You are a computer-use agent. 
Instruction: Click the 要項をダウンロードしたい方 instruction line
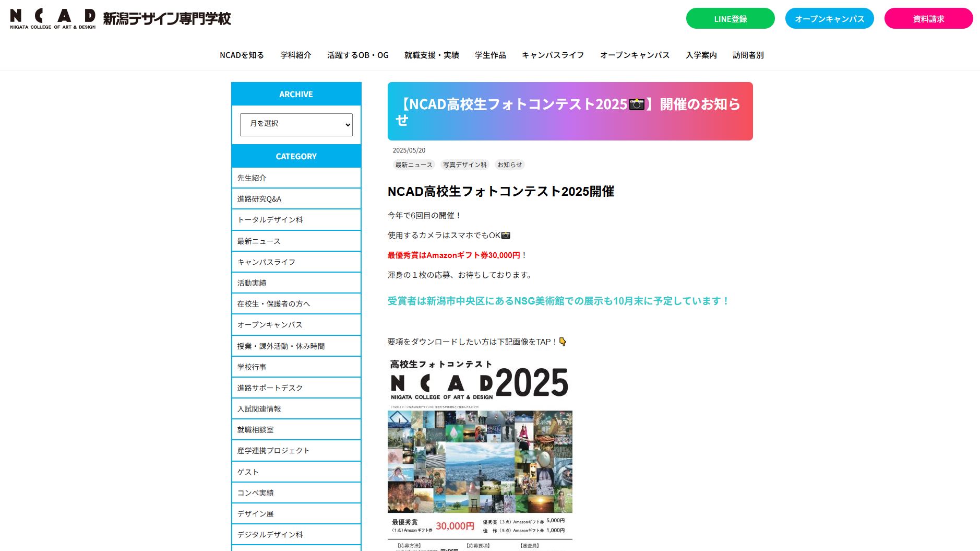tap(477, 342)
